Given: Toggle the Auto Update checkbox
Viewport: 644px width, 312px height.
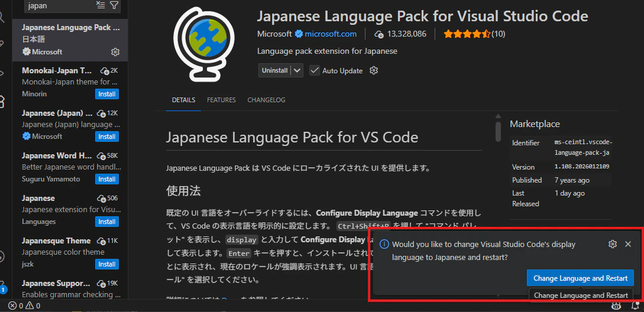Looking at the screenshot, I should [x=315, y=70].
